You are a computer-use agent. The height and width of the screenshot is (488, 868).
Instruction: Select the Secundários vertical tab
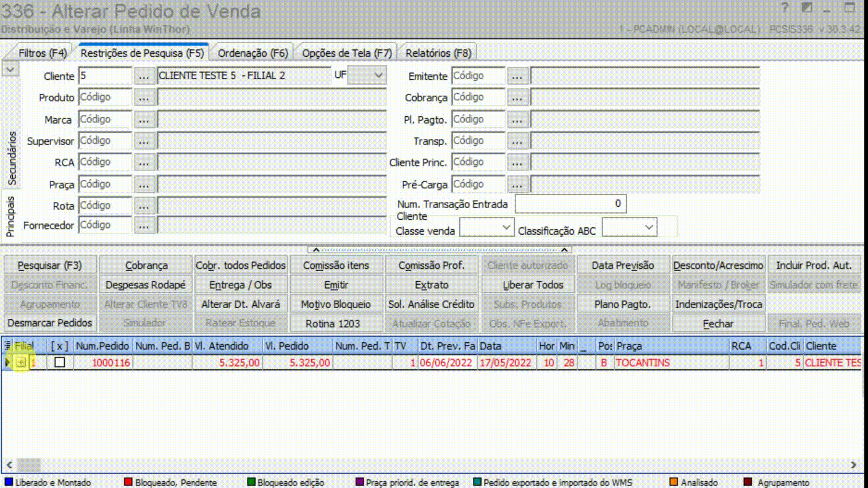pyautogui.click(x=10, y=158)
